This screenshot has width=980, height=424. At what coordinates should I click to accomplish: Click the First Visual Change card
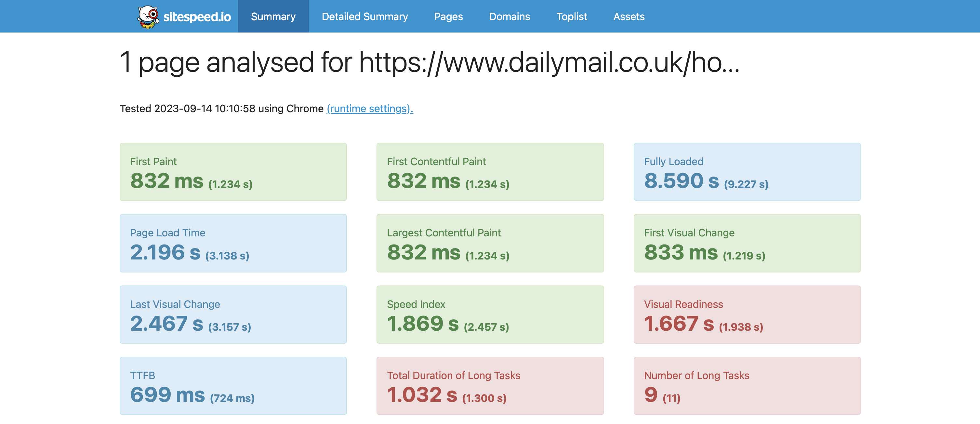tap(747, 243)
